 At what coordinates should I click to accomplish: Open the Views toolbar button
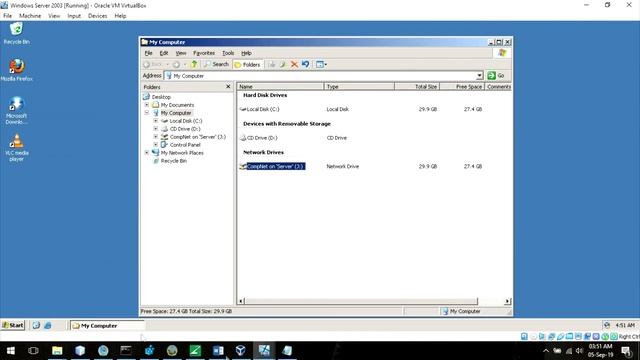pyautogui.click(x=321, y=64)
